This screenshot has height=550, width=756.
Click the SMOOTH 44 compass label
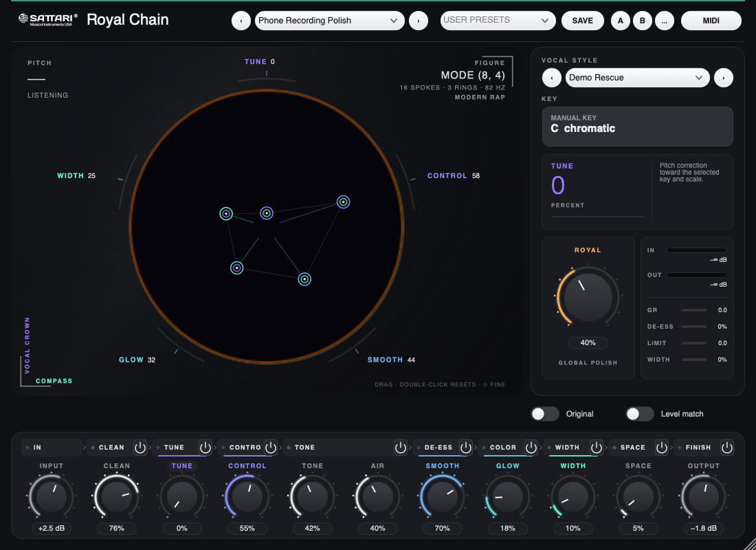click(x=391, y=360)
